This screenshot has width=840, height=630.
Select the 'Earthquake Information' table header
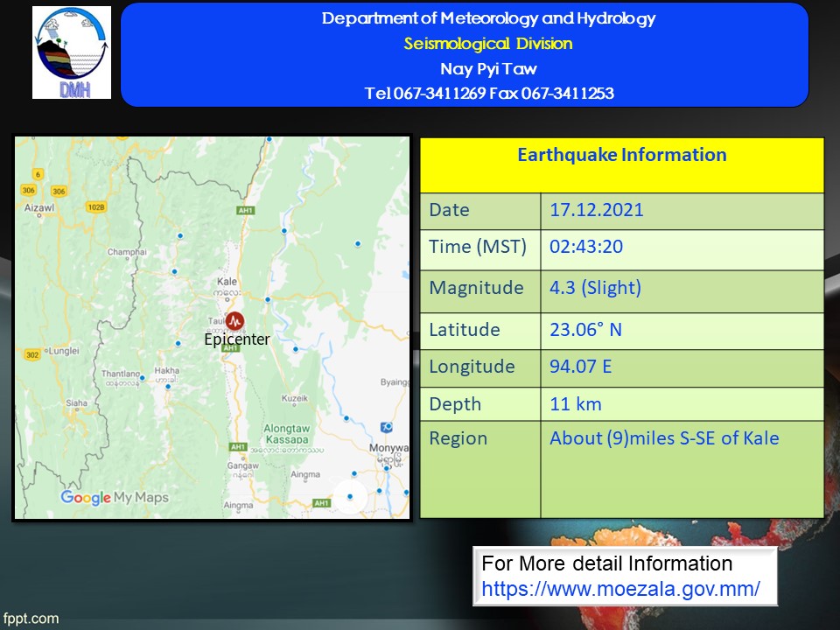pyautogui.click(x=622, y=155)
